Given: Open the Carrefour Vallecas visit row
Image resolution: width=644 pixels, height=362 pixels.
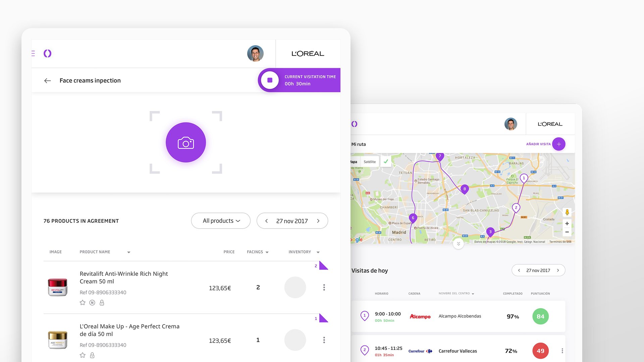Looking at the screenshot, I should pos(458,349).
